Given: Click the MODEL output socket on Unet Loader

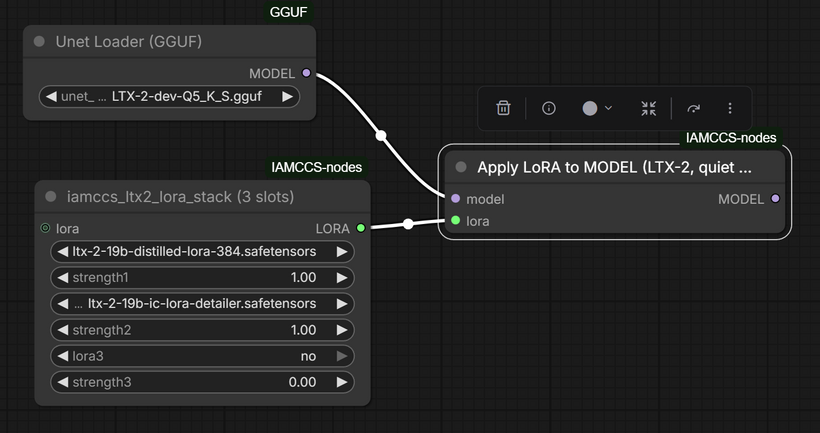Looking at the screenshot, I should pos(306,73).
